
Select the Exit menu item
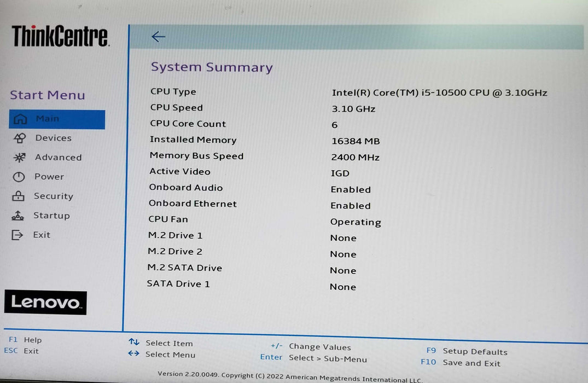coord(41,235)
